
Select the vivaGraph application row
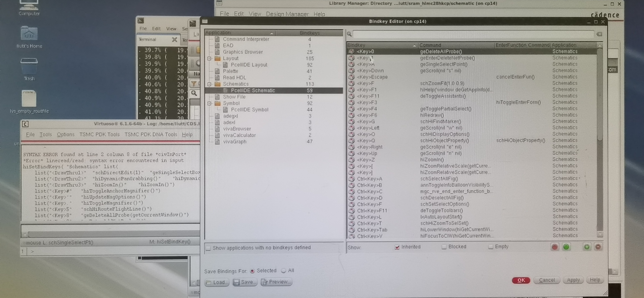click(274, 141)
